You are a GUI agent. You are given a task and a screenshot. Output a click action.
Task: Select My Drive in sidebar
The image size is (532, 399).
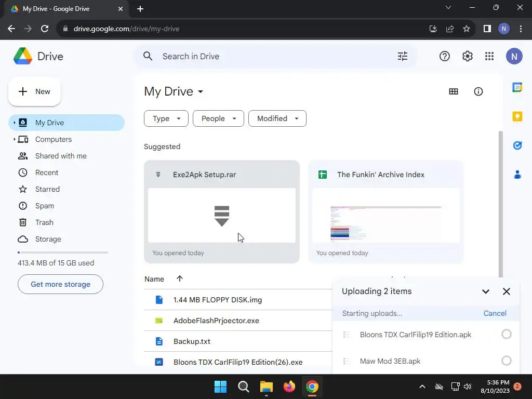pyautogui.click(x=66, y=123)
